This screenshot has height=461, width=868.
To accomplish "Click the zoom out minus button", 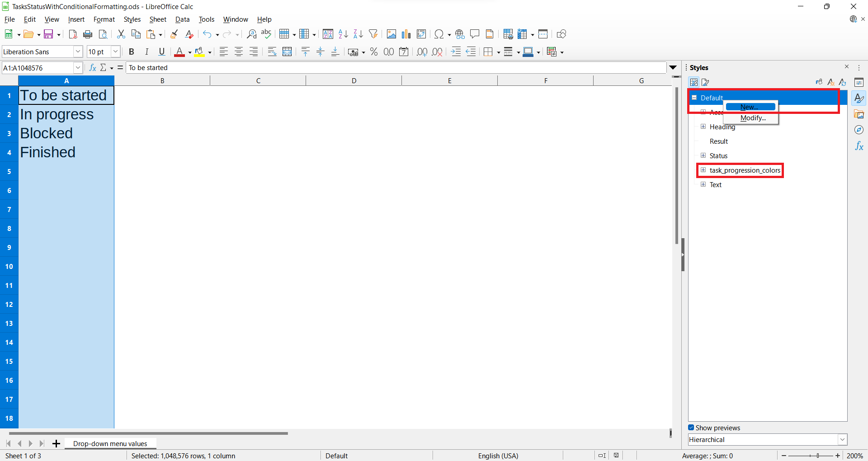I will coord(784,456).
